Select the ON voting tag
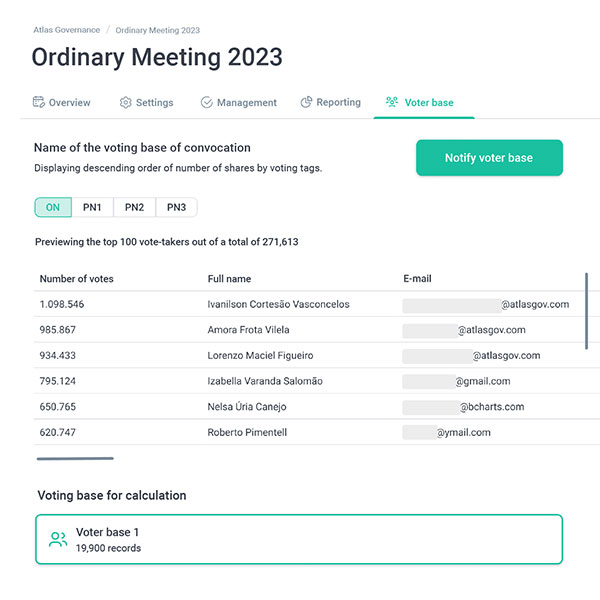Screen dimensions: 600x600 click(x=53, y=207)
